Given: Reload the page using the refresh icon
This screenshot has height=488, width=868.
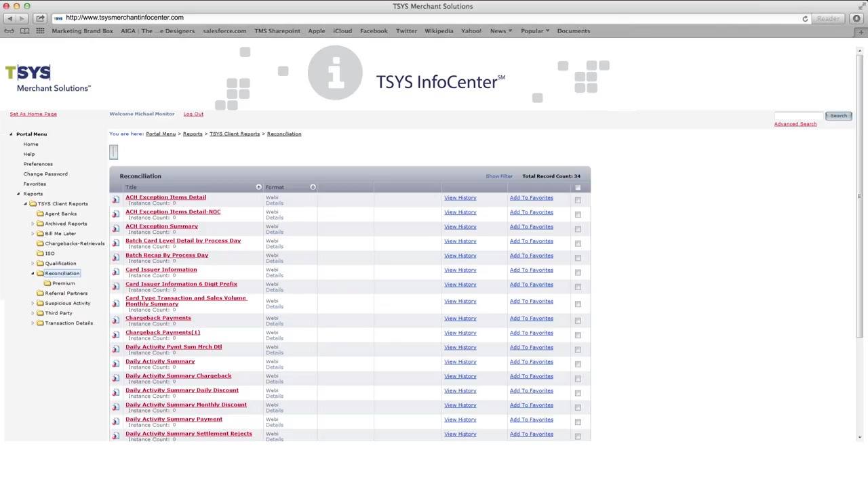Looking at the screenshot, I should 805,18.
